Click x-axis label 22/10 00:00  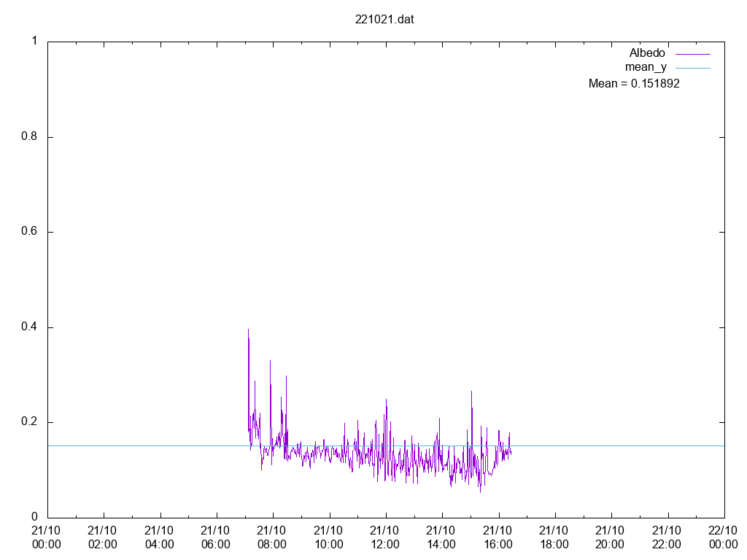(723, 537)
